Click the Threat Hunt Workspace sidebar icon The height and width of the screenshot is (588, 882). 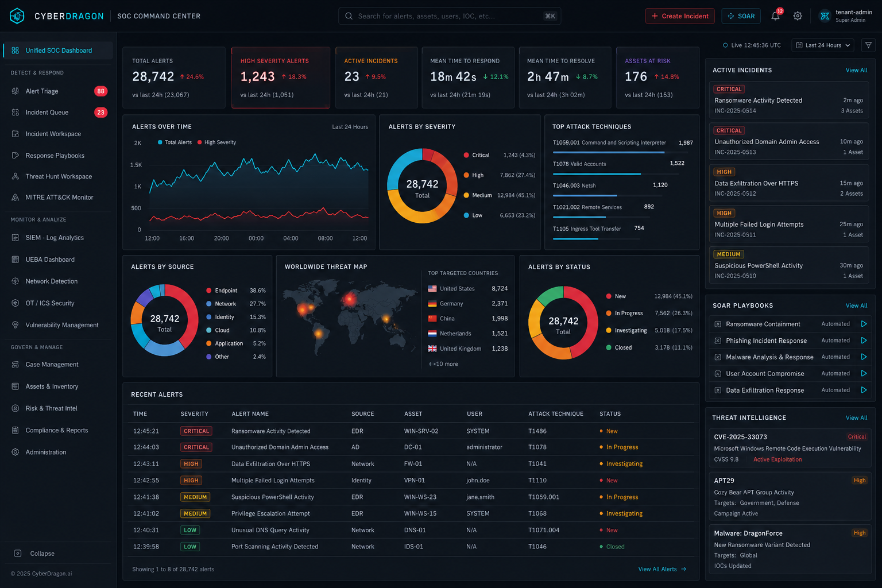coord(16,176)
